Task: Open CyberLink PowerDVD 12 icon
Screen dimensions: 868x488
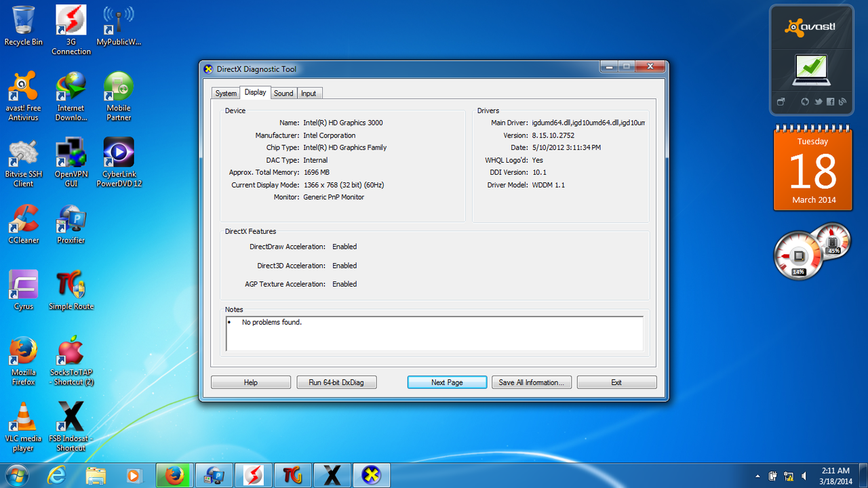Action: 119,163
